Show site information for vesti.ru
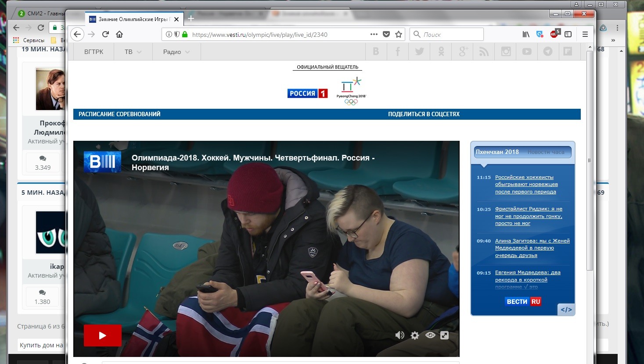 click(x=169, y=34)
